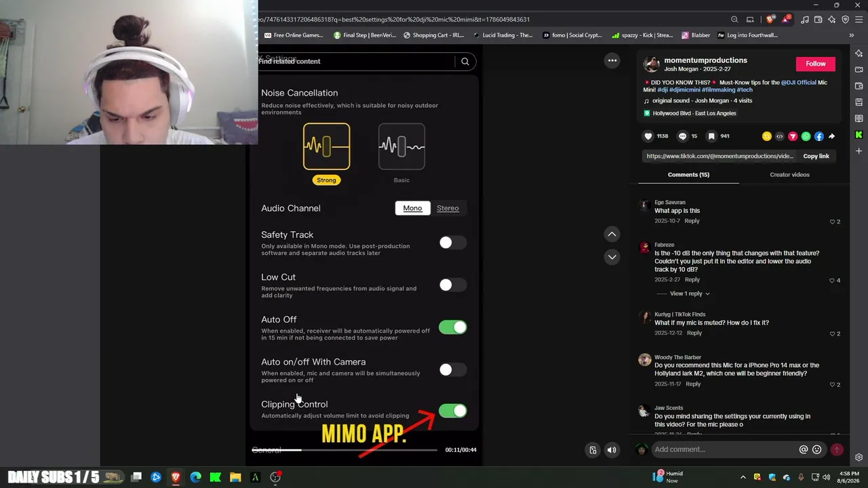Go to next video with down arrow
Image resolution: width=868 pixels, height=488 pixels.
coord(612,257)
